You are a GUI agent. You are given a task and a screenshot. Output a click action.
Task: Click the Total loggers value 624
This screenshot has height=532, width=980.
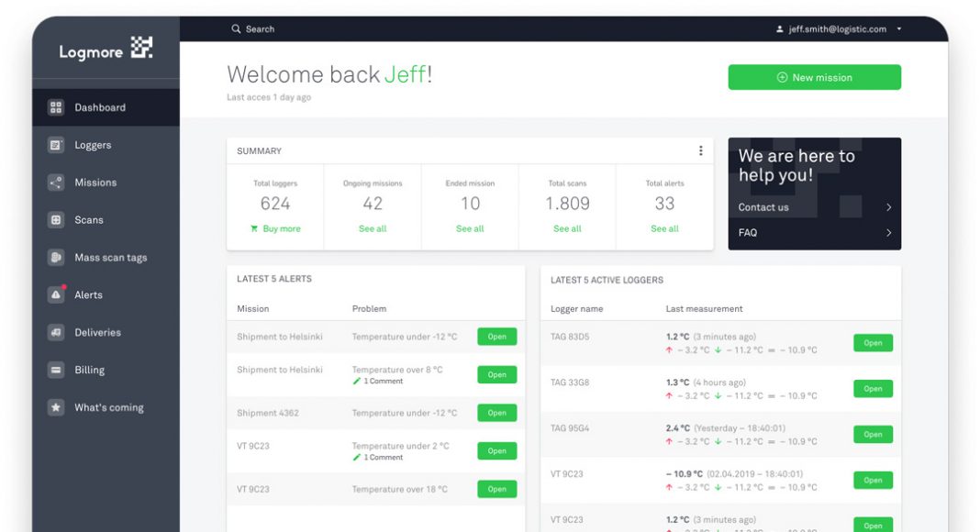[275, 204]
